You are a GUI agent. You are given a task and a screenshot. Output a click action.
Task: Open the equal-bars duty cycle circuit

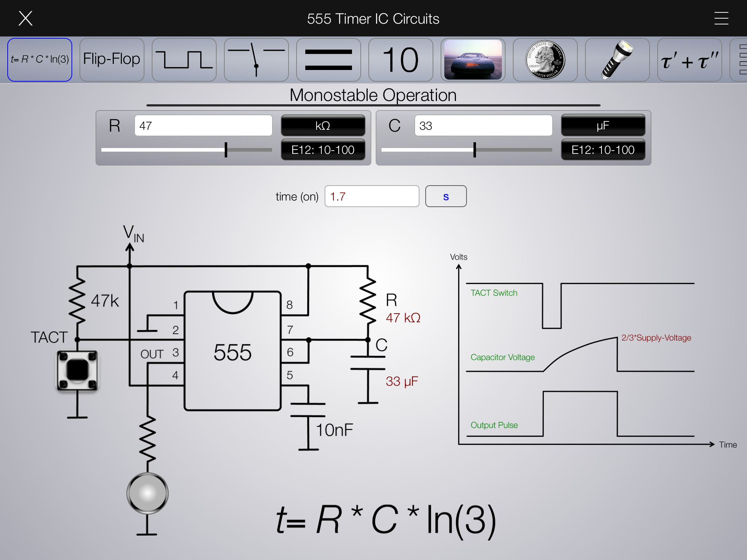tap(328, 60)
